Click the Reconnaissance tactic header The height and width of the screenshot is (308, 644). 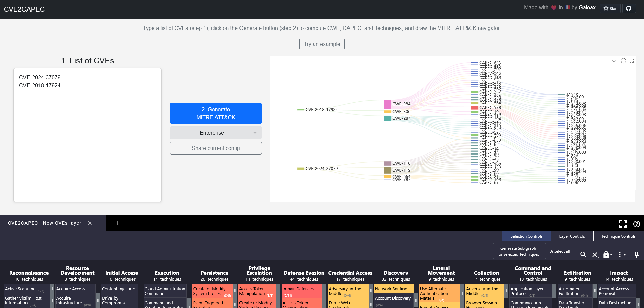[29, 273]
